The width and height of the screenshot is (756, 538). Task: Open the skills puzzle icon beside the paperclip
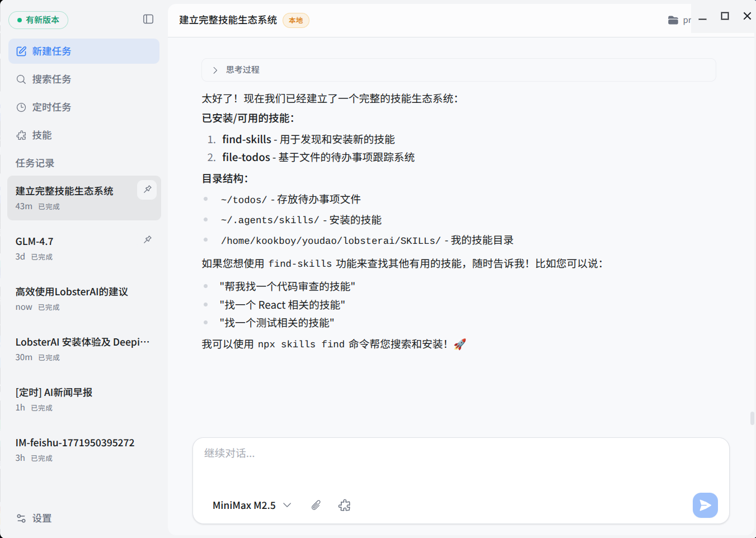tap(345, 505)
